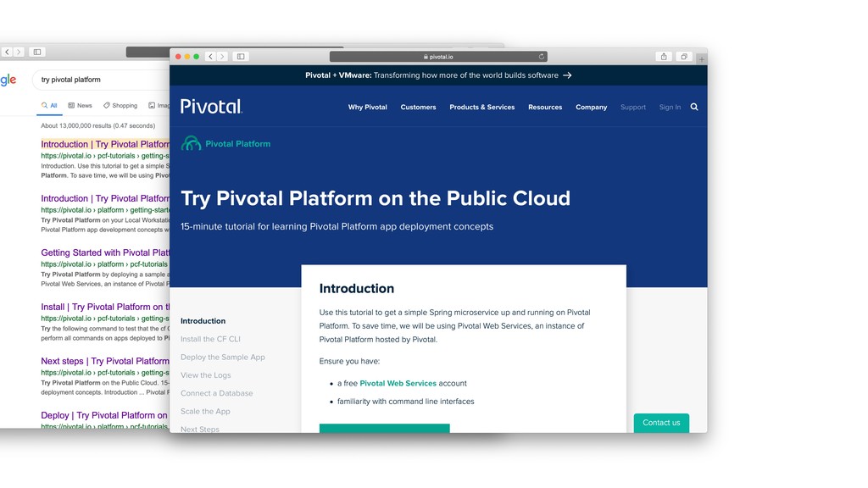Select Connect a Database step
This screenshot has width=868, height=488.
[x=216, y=393]
